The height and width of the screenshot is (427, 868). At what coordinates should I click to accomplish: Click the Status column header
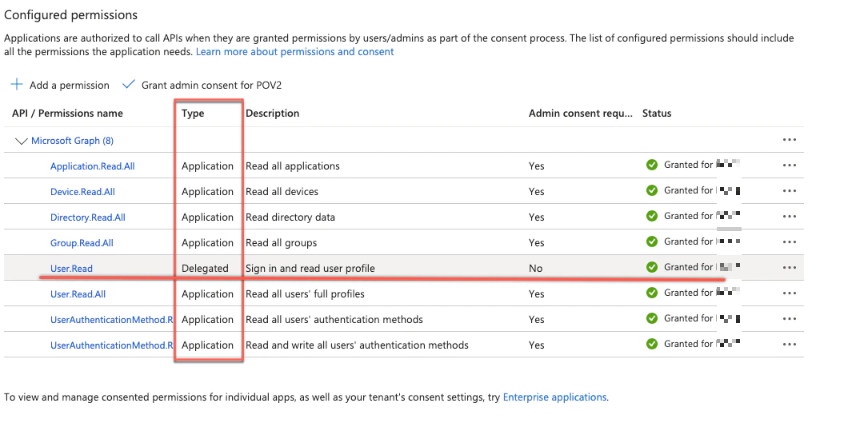pyautogui.click(x=657, y=114)
